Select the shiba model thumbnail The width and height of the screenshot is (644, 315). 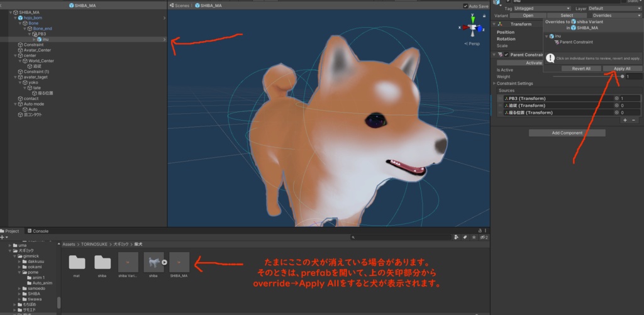pyautogui.click(x=153, y=262)
